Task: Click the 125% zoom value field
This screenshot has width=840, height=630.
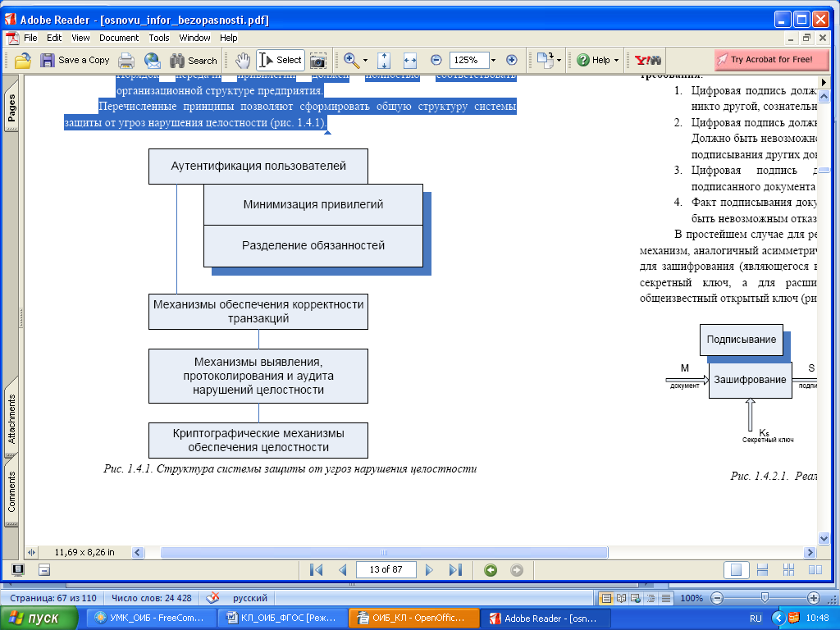Action: [469, 60]
